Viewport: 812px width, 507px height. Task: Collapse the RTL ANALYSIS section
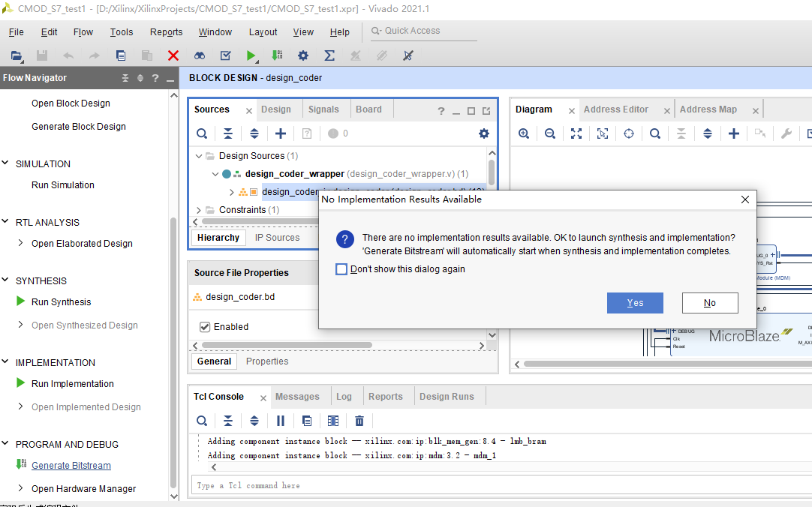[5, 222]
